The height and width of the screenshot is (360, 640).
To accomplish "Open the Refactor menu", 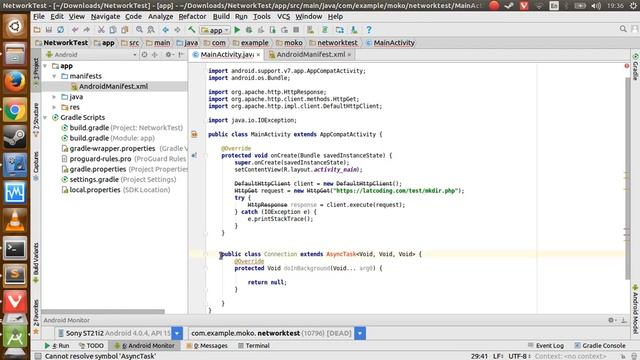I will (192, 16).
